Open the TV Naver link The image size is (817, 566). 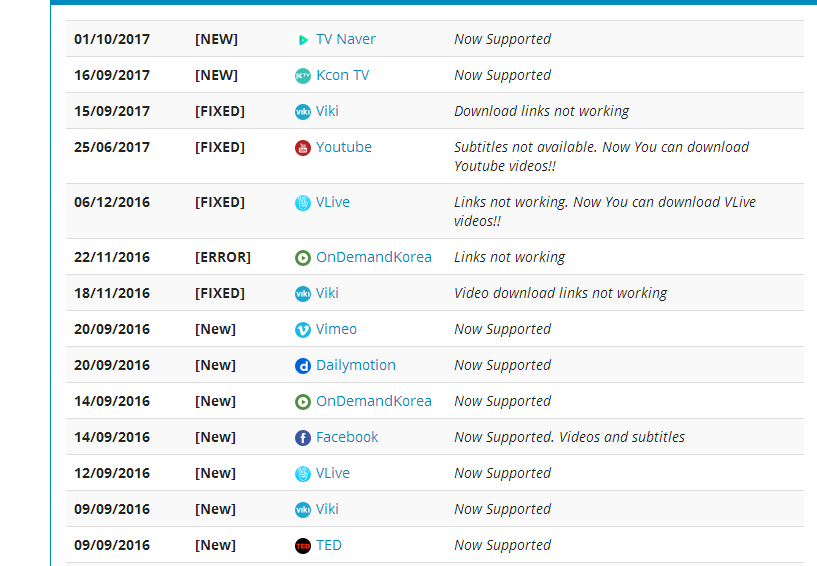point(345,39)
